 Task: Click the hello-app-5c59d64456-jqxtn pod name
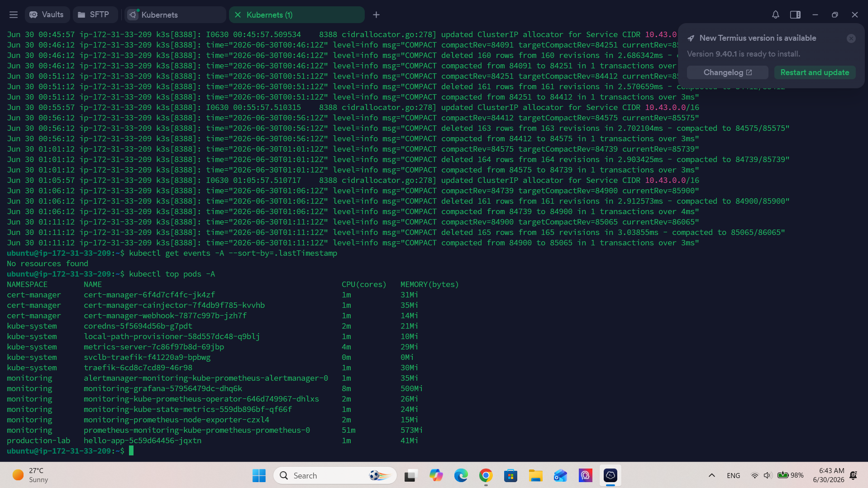point(143,440)
